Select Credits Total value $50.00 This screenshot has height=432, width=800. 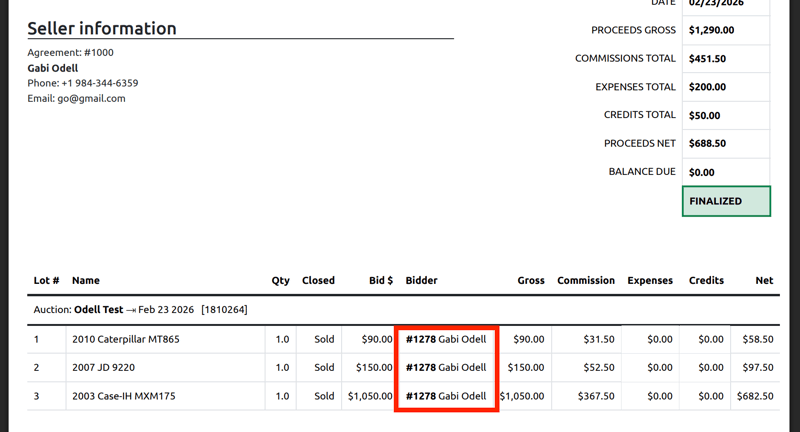[x=705, y=115]
